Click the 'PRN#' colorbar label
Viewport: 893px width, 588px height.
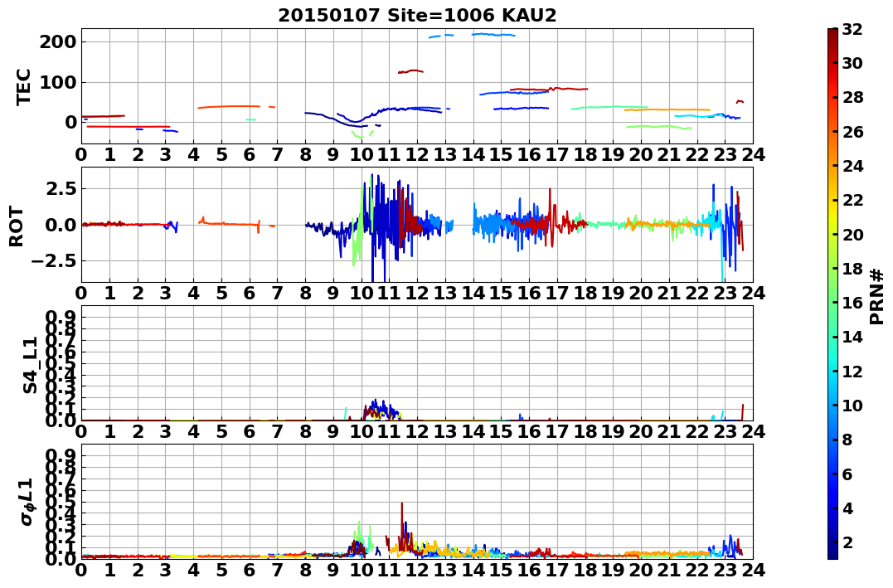click(876, 296)
